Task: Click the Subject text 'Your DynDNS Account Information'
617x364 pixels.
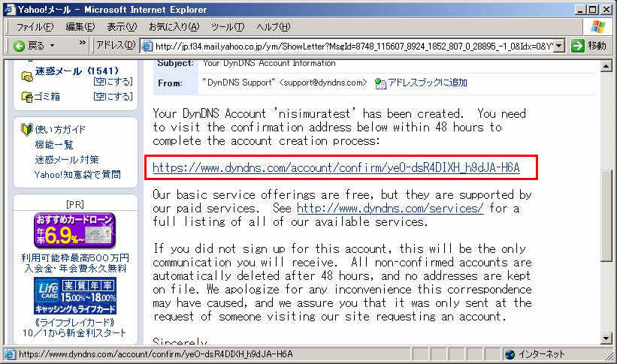Action: 269,63
